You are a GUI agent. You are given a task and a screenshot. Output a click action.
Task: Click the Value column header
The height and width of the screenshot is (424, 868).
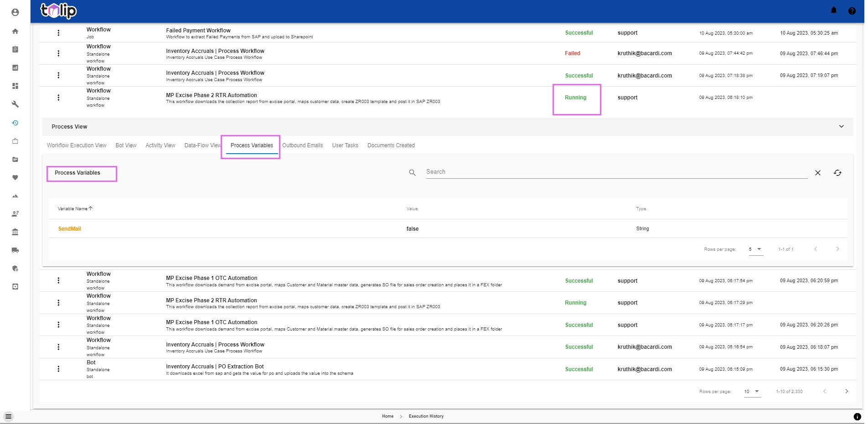tap(412, 209)
